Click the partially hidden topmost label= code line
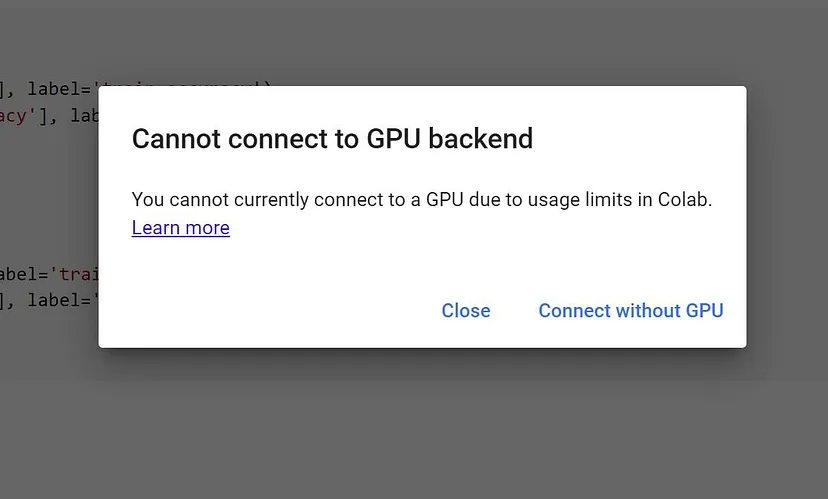 60,89
